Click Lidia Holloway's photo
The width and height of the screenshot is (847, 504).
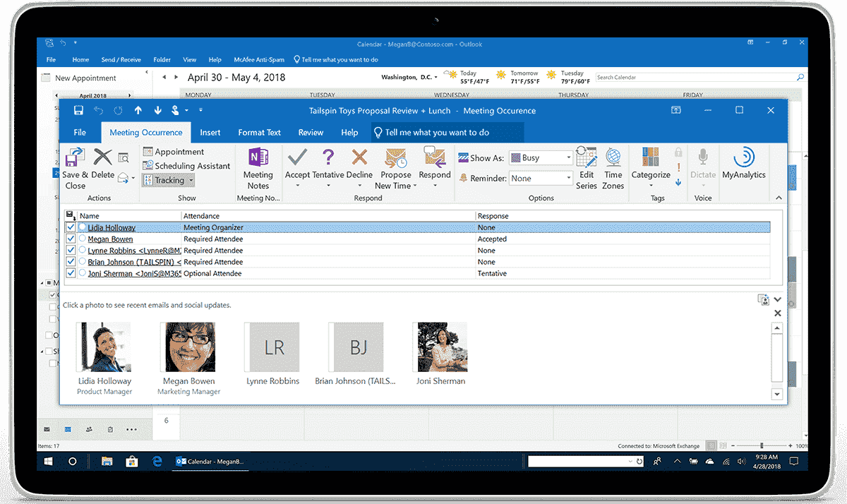coord(104,347)
